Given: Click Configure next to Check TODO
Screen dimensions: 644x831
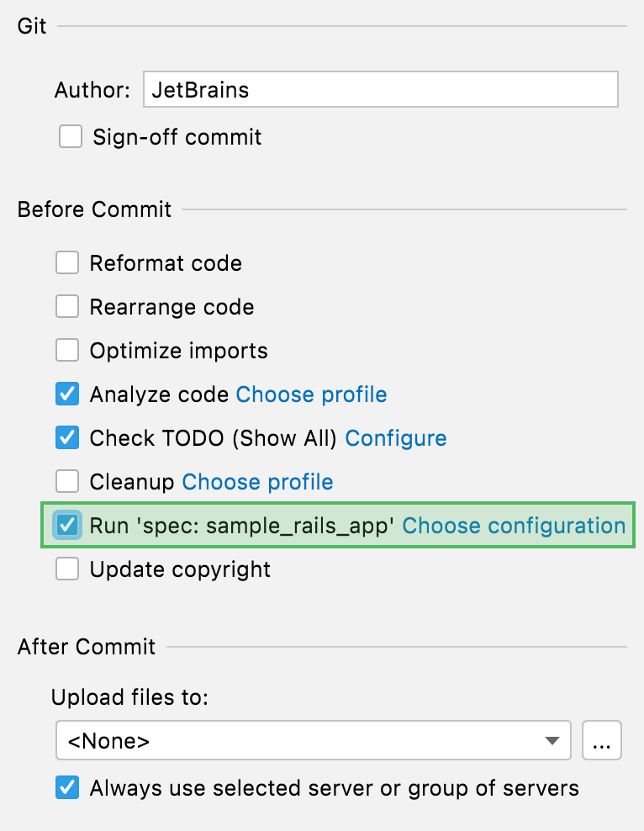Looking at the screenshot, I should pyautogui.click(x=396, y=437).
